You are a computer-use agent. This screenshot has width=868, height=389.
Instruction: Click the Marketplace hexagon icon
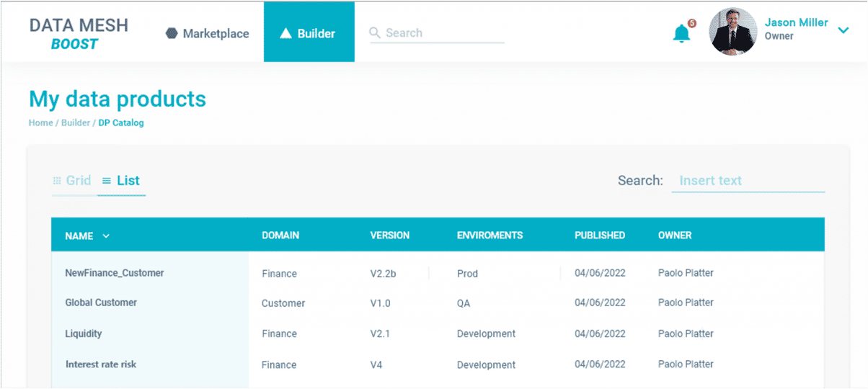[x=172, y=33]
